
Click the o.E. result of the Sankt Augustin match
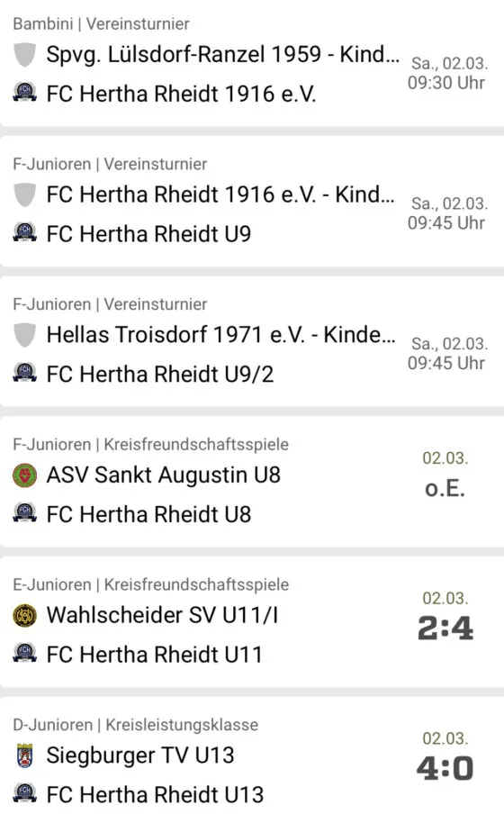[x=445, y=489]
